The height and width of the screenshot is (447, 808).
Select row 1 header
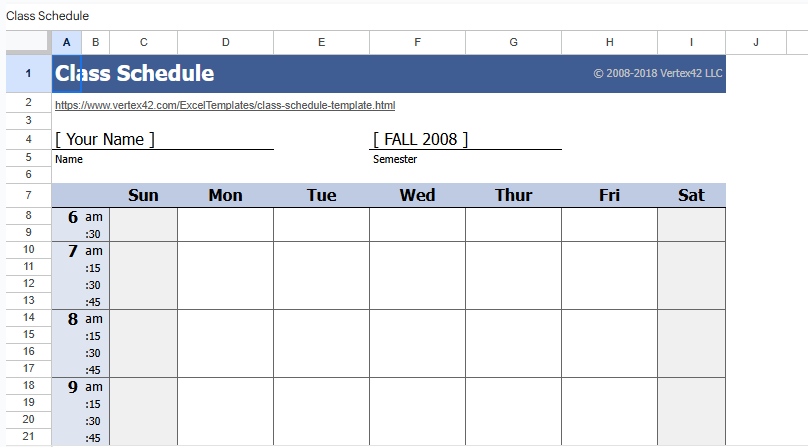pyautogui.click(x=28, y=74)
